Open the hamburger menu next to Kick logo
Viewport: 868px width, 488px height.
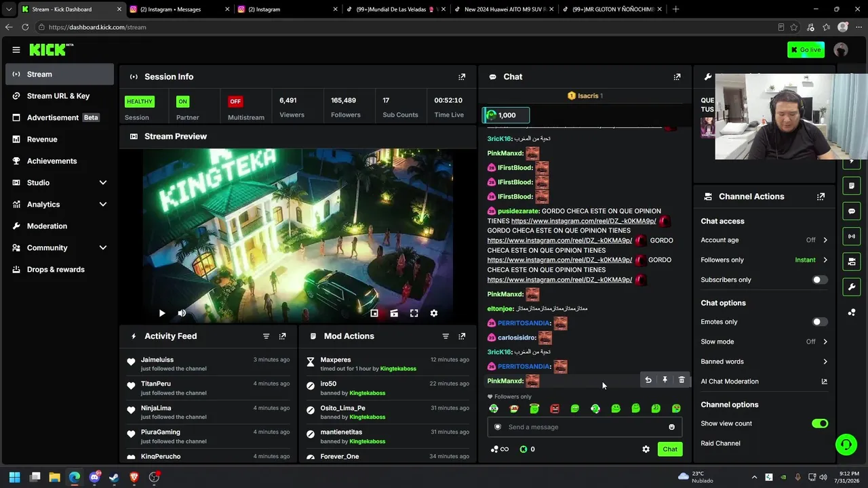16,49
